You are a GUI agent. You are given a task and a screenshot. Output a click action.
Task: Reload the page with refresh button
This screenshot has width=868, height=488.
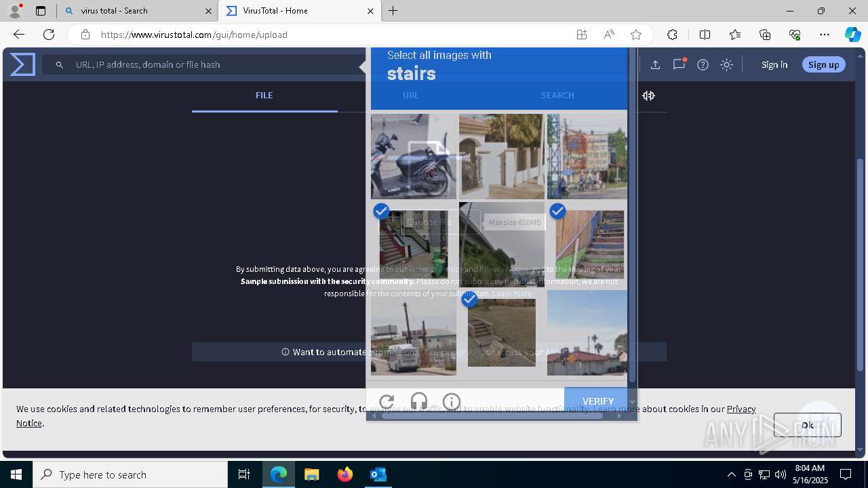(49, 35)
